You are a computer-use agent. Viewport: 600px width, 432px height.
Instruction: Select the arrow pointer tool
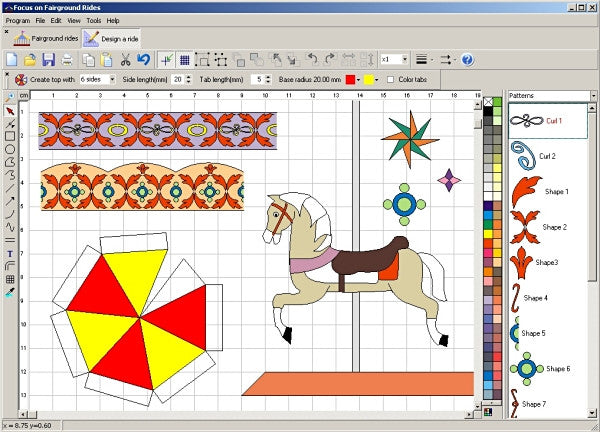click(10, 110)
